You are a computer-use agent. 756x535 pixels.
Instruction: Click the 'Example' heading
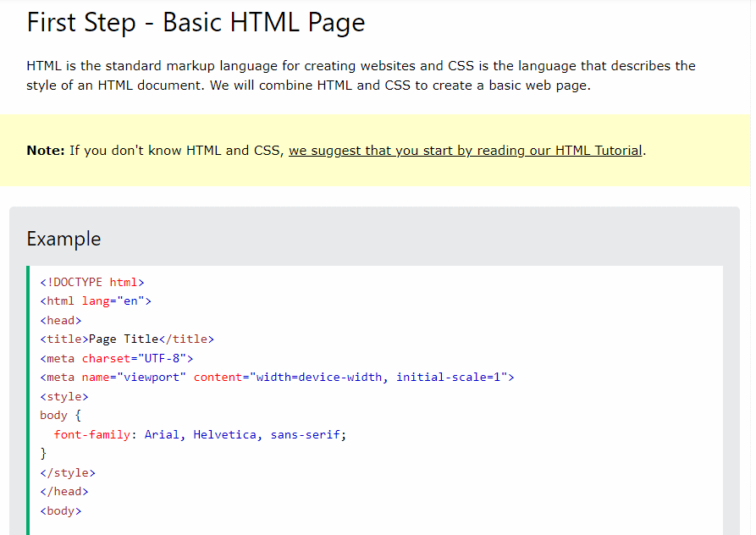63,239
